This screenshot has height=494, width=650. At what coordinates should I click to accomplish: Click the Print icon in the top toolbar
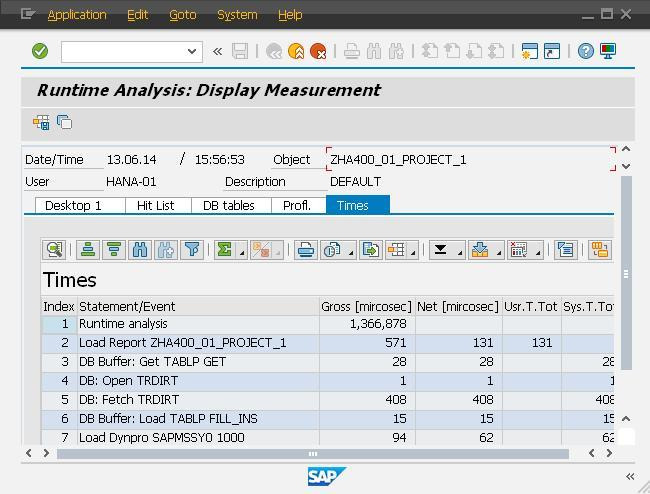352,51
